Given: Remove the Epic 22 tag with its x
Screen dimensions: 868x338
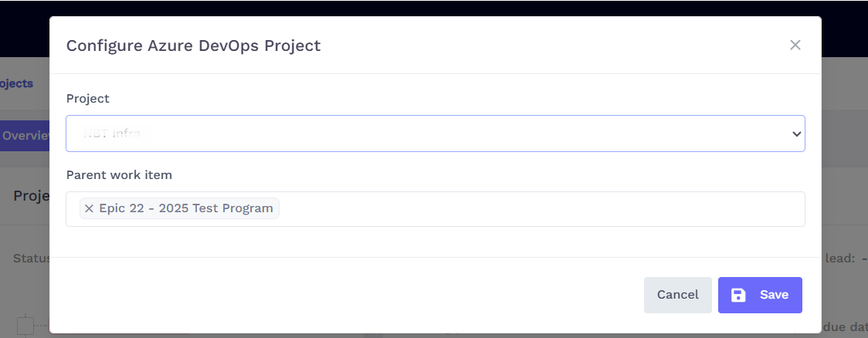Looking at the screenshot, I should pos(89,208).
